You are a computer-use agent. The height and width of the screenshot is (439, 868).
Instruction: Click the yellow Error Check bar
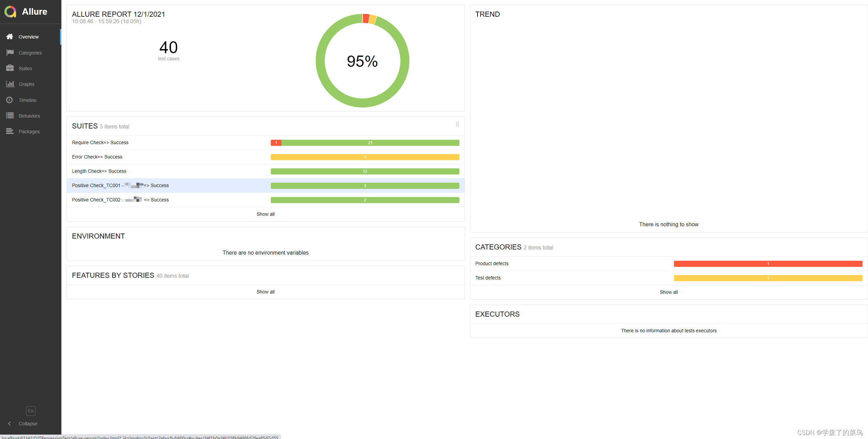point(365,157)
